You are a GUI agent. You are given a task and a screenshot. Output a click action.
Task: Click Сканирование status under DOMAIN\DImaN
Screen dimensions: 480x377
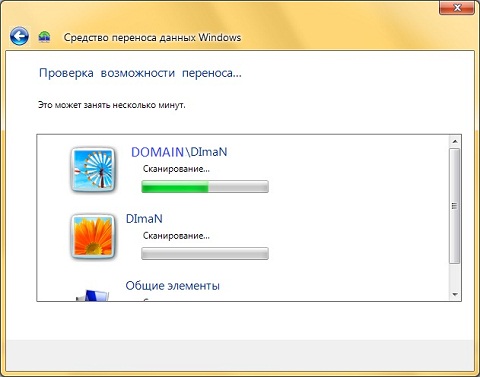[176, 169]
